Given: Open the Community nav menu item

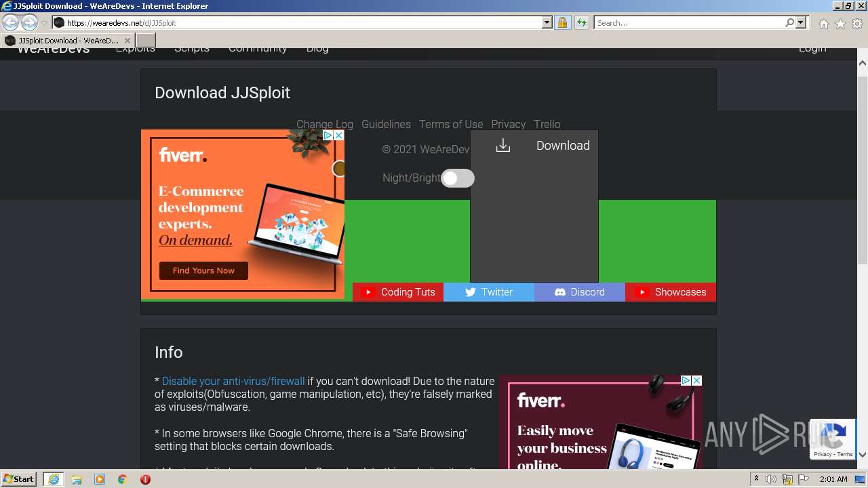Looking at the screenshot, I should [x=258, y=49].
